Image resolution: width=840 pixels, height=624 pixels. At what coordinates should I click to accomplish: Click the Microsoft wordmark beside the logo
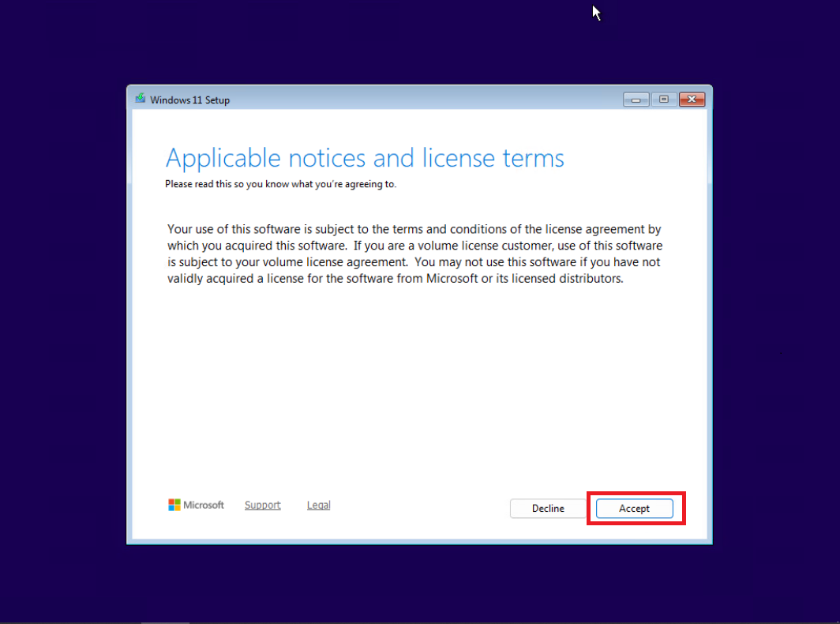coord(204,506)
